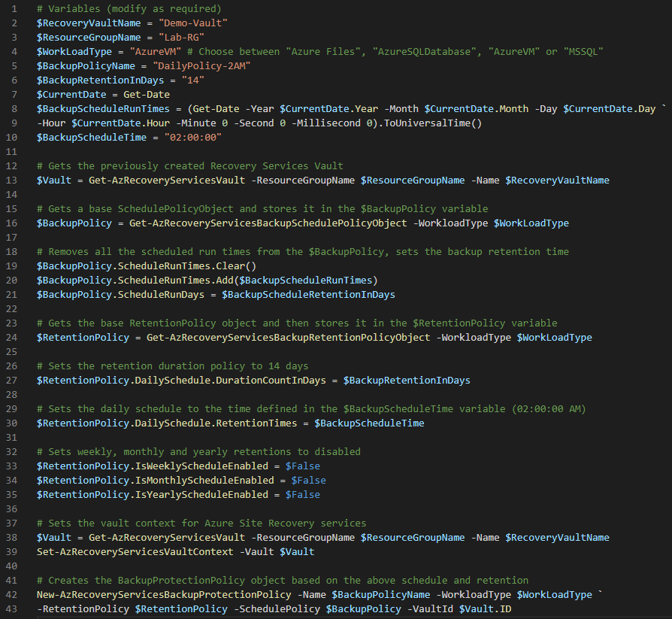Click the comment "# Variables (modify as required)"
The width and height of the screenshot is (672, 619).
129,9
